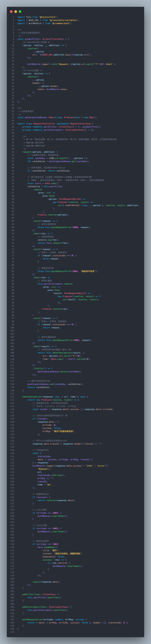
Task: Click "addFilter(func: FilterFunc) {"
Action: (x=41, y=595)
